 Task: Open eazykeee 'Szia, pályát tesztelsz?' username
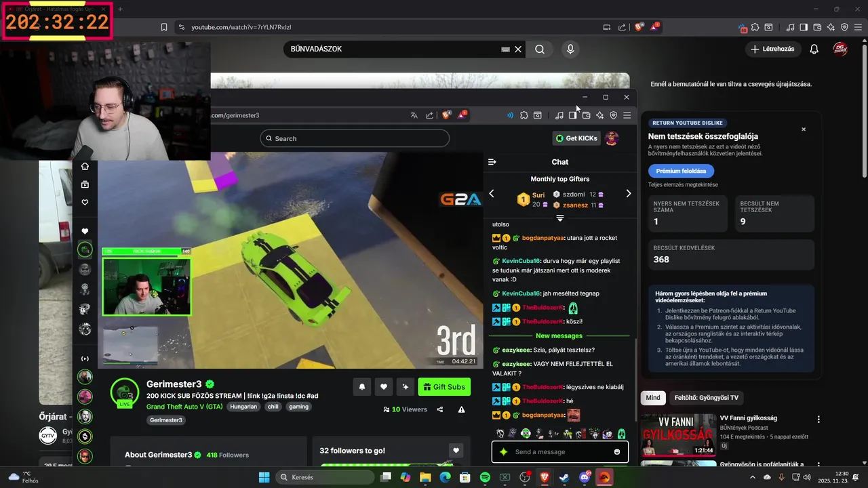point(517,350)
